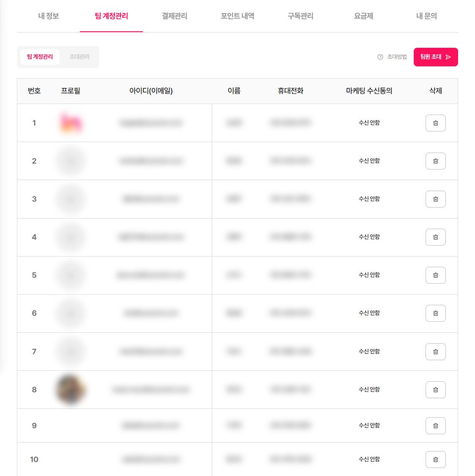
Task: Click the 초대방법 help link
Action: (x=396, y=57)
